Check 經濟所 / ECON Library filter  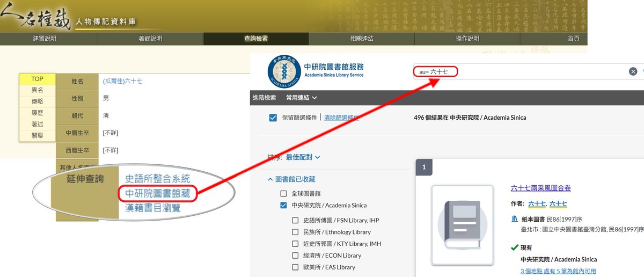pos(295,256)
